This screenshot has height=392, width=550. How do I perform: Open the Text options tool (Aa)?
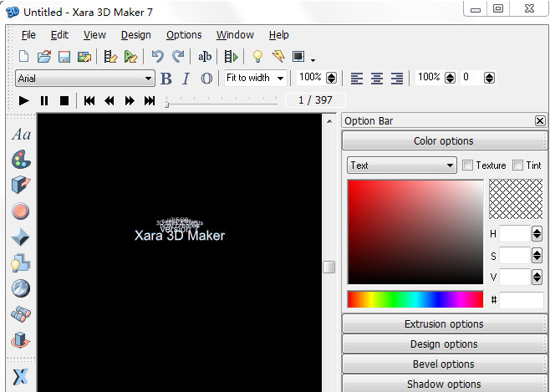click(21, 135)
